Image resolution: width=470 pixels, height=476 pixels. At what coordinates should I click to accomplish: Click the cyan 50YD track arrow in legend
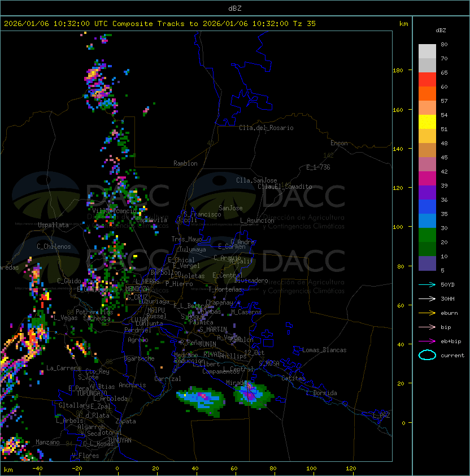point(427,284)
